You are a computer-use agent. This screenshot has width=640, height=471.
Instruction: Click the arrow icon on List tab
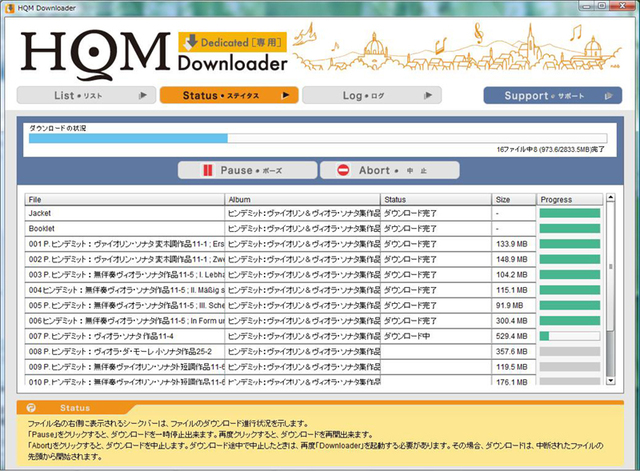(145, 95)
